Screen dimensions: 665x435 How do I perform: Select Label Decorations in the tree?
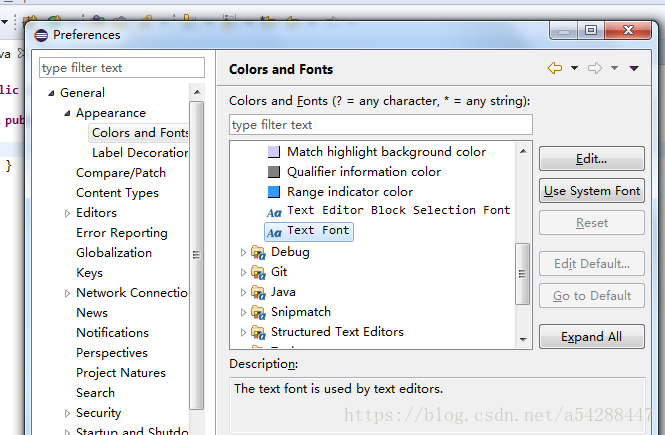pyautogui.click(x=140, y=153)
